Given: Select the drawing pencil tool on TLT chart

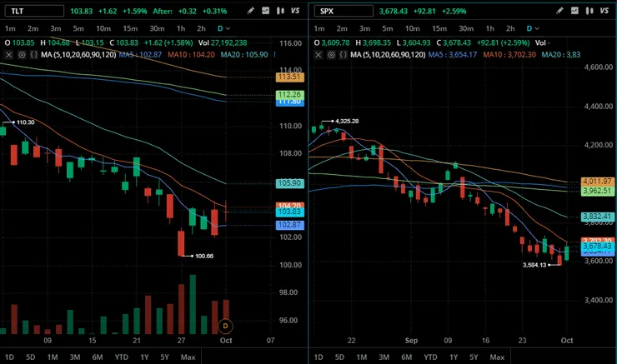Looking at the screenshot, I should [251, 11].
